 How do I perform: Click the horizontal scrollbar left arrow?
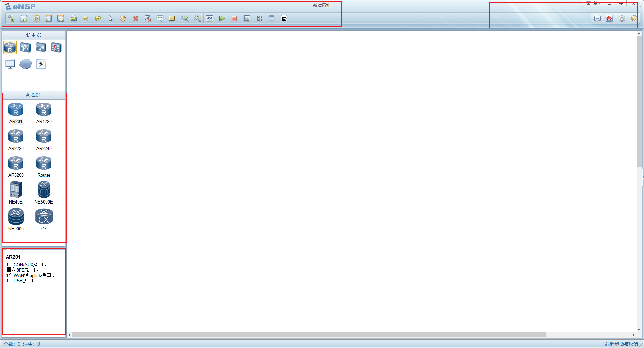[x=69, y=335]
